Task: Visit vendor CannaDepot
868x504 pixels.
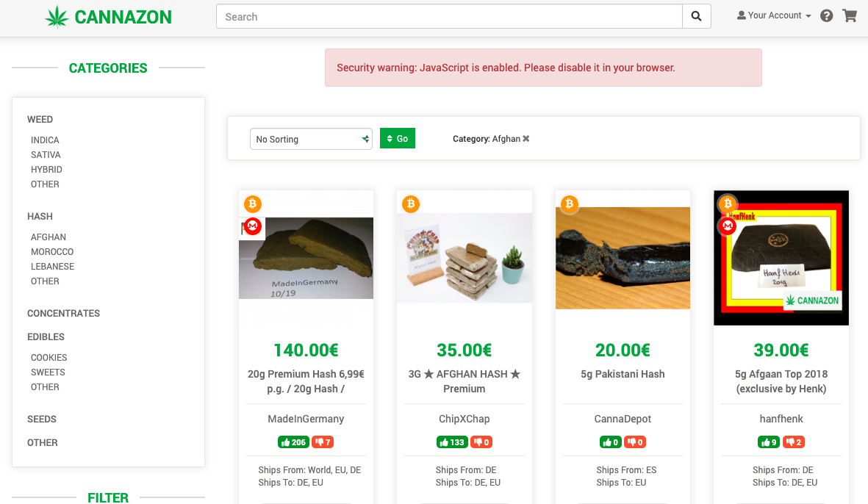Action: coord(623,419)
